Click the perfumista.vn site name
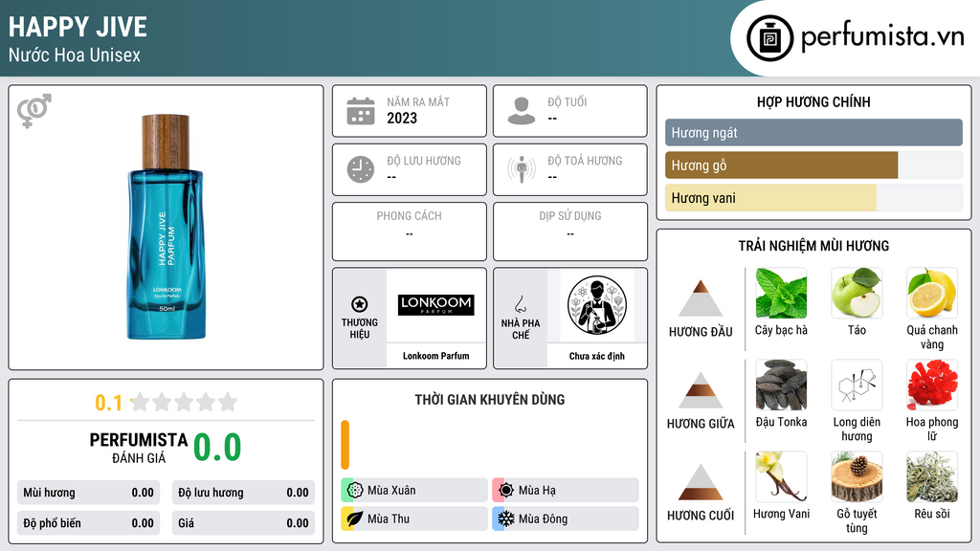The height and width of the screenshot is (551, 980). tap(882, 36)
